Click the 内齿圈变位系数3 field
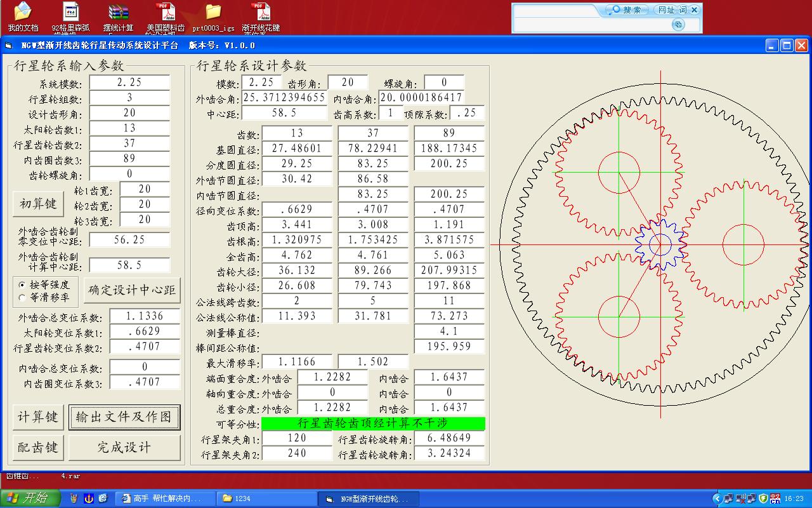The width and height of the screenshot is (812, 508). [145, 382]
